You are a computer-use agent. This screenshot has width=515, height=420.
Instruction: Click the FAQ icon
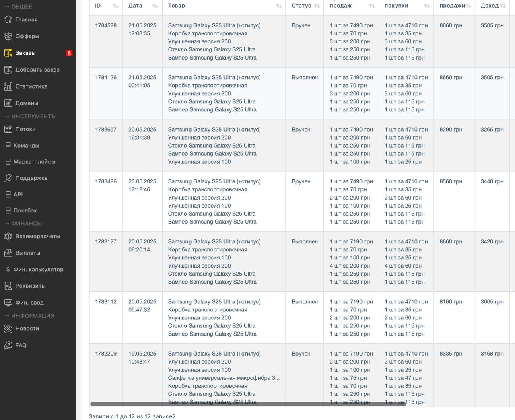[x=8, y=345]
